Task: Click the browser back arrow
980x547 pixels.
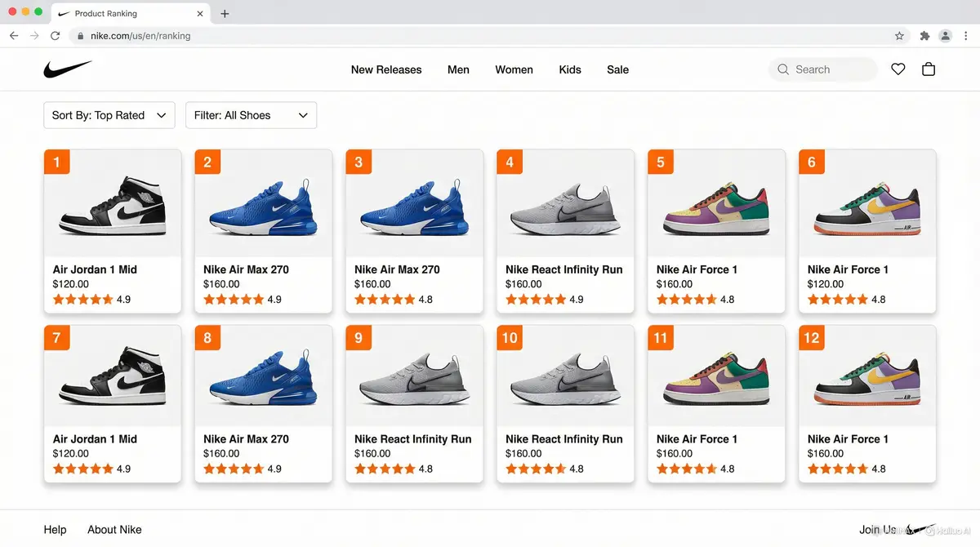Action: click(x=14, y=36)
